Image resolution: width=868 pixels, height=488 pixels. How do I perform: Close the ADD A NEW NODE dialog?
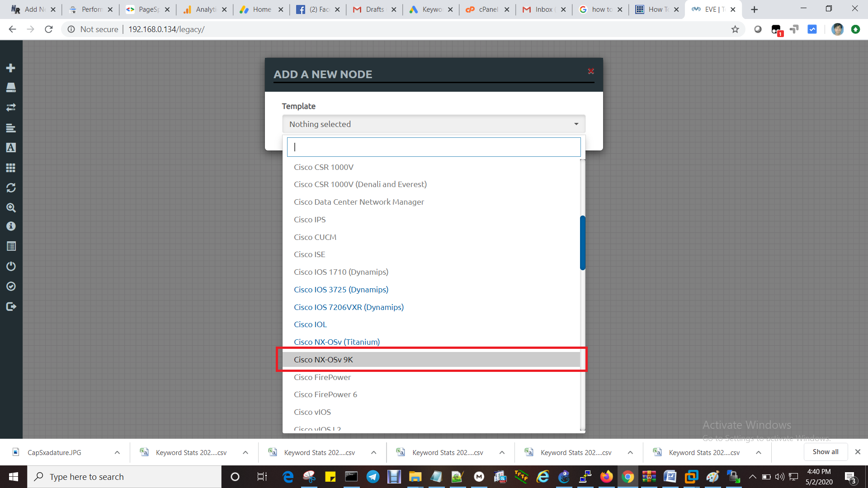591,71
